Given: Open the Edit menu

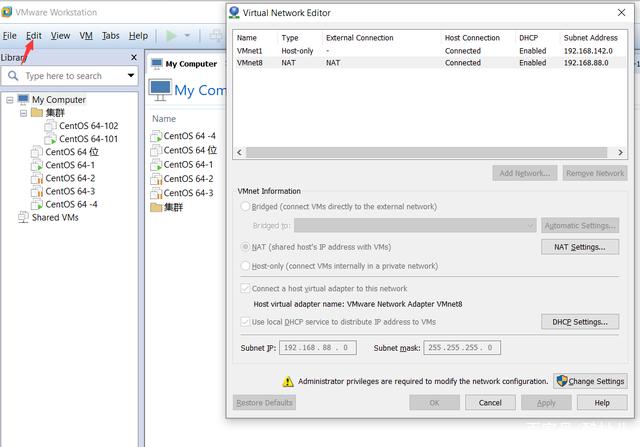Looking at the screenshot, I should coord(34,36).
